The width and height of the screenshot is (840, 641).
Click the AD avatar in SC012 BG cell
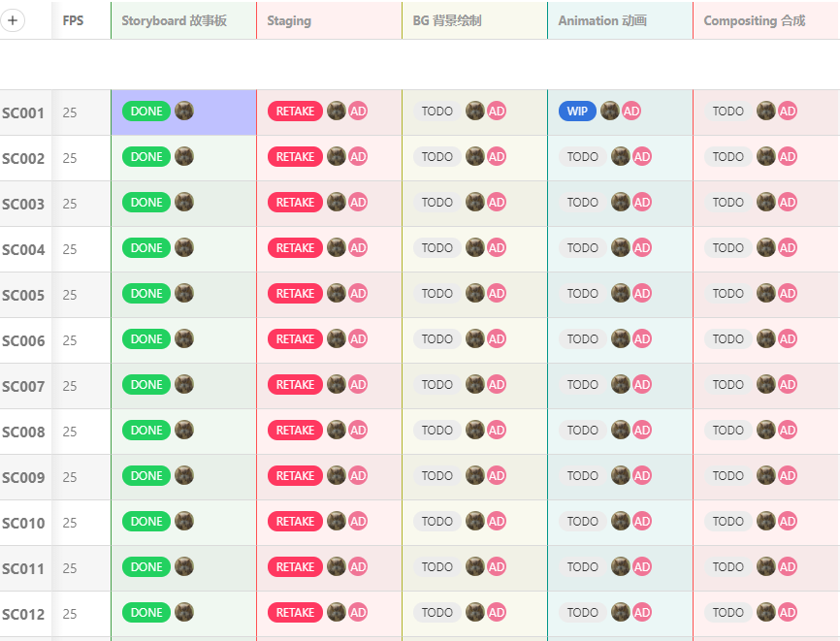coord(497,612)
